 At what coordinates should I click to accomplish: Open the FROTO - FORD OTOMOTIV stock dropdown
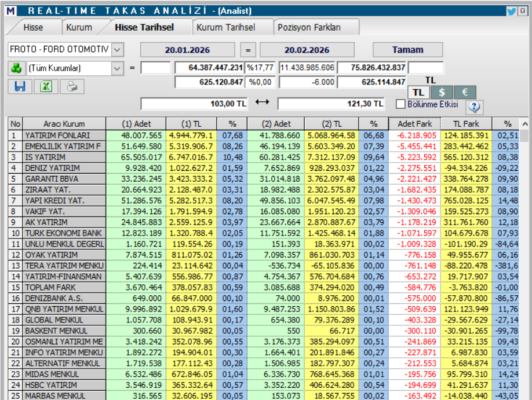(118, 50)
